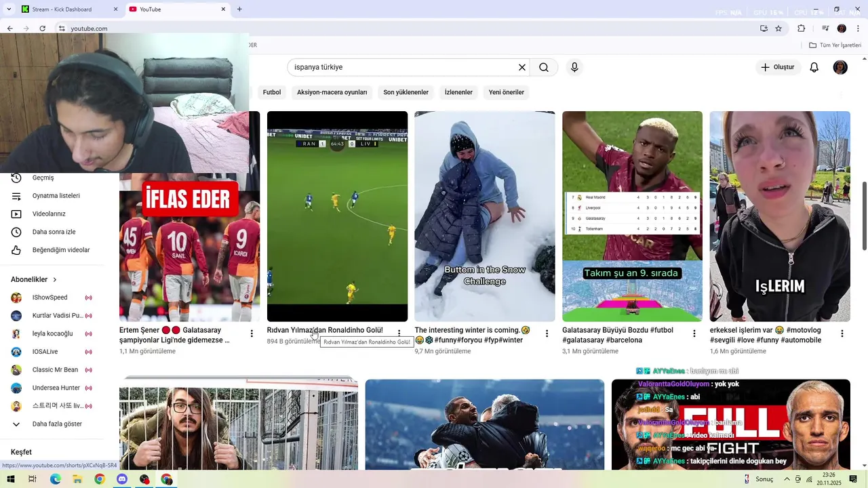The width and height of the screenshot is (868, 488).
Task: Open Chrome extensions puzzle icon
Action: click(801, 28)
